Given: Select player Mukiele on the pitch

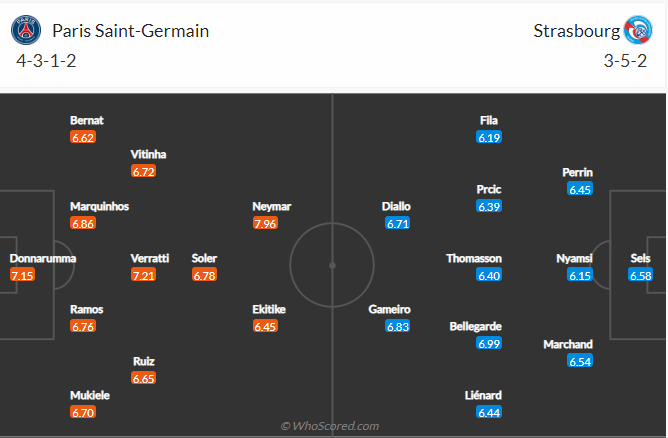Looking at the screenshot, I should [x=90, y=395].
